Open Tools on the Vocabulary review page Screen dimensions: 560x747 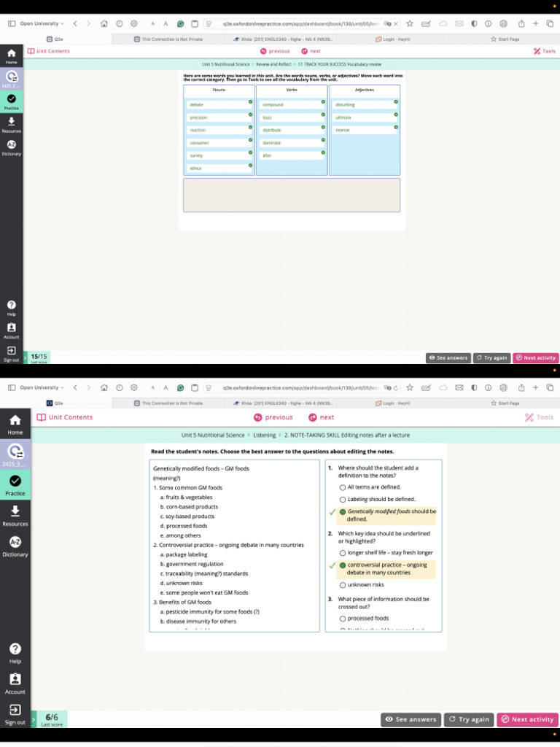pos(544,51)
